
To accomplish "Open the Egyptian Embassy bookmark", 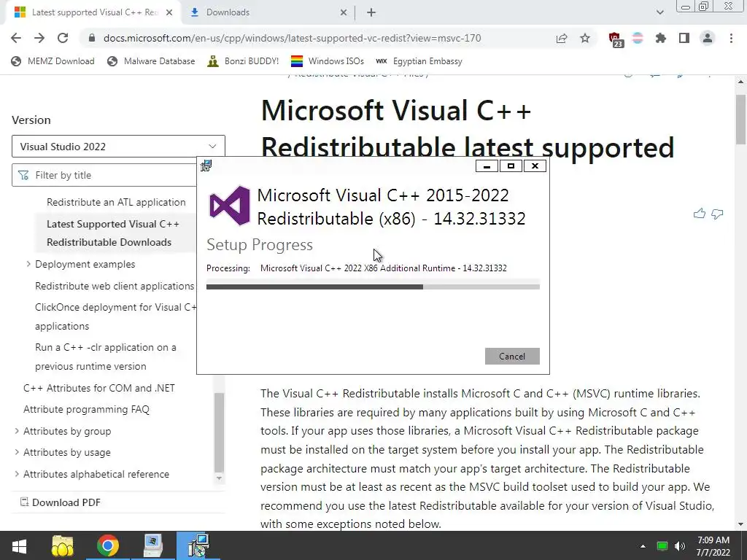I will pyautogui.click(x=419, y=61).
